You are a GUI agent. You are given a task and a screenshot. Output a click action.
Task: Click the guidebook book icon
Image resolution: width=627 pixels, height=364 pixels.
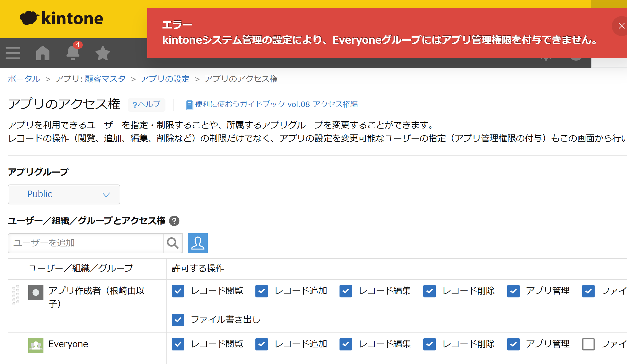(190, 105)
